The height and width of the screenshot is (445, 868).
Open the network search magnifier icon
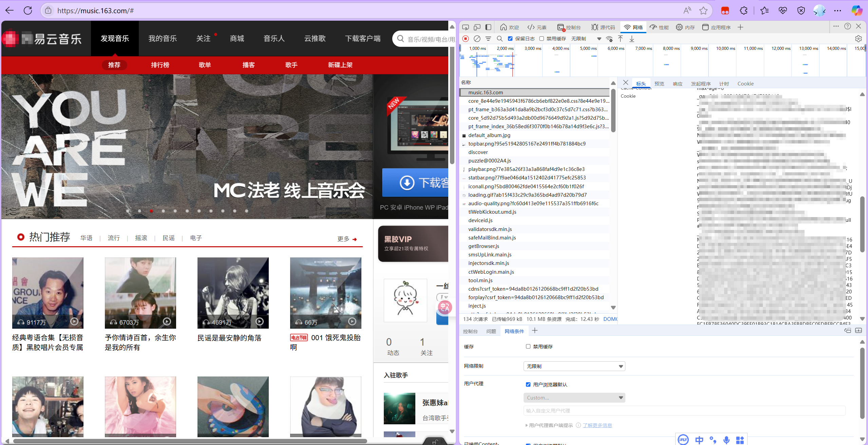coord(499,39)
